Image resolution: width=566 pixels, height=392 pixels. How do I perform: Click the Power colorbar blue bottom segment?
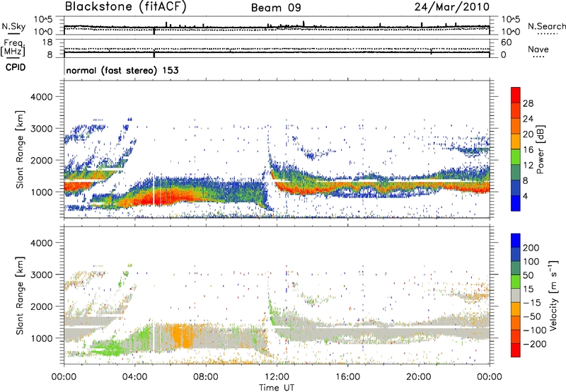(516, 203)
